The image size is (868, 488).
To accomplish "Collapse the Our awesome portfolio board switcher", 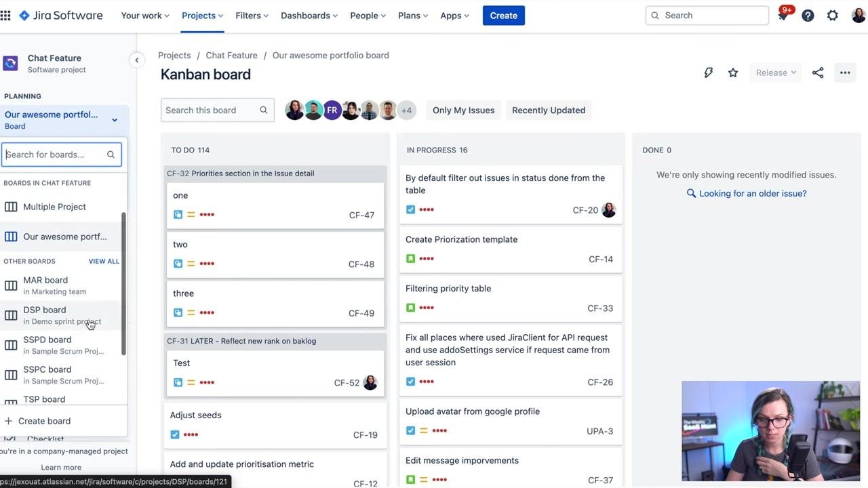I will (115, 120).
